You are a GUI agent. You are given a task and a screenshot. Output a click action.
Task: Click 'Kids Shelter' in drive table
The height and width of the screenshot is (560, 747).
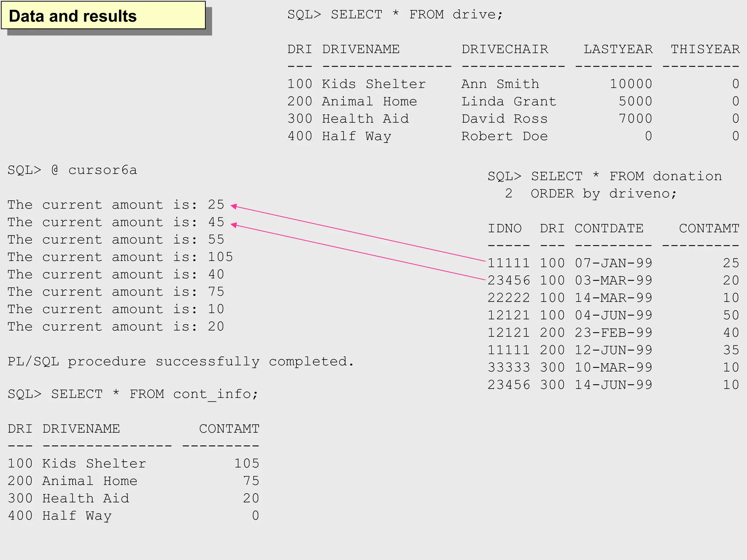374,84
